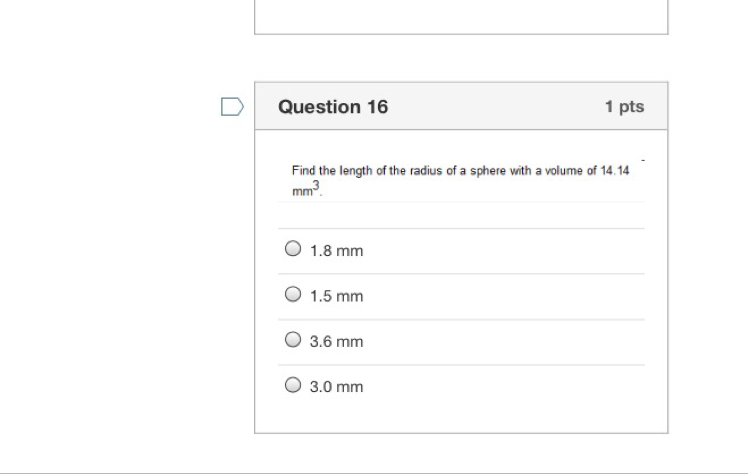Screen dimensions: 748x474
Task: Select the 1.8 mm radio button
Action: tap(293, 249)
